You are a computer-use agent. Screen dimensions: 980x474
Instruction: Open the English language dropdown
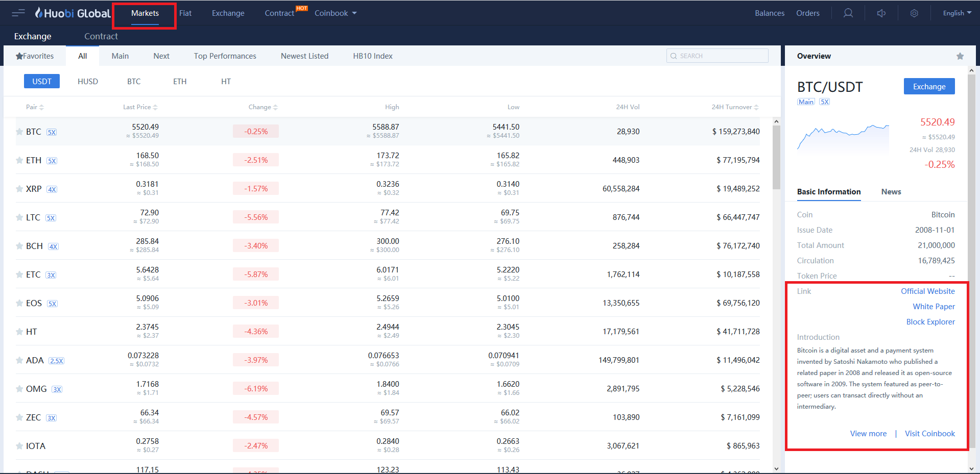pos(957,13)
